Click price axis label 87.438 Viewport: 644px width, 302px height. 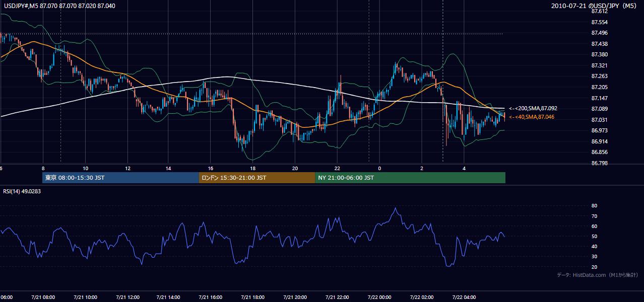point(599,44)
